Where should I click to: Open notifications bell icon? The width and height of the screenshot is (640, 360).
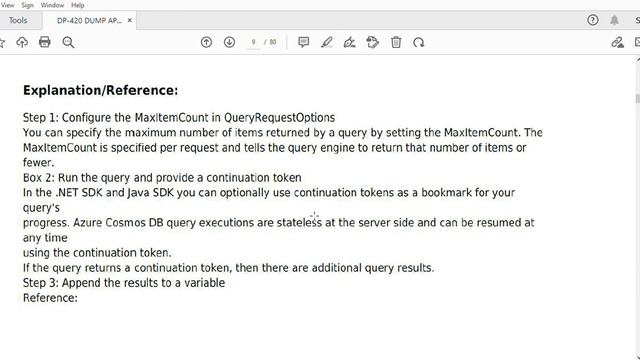click(x=614, y=20)
